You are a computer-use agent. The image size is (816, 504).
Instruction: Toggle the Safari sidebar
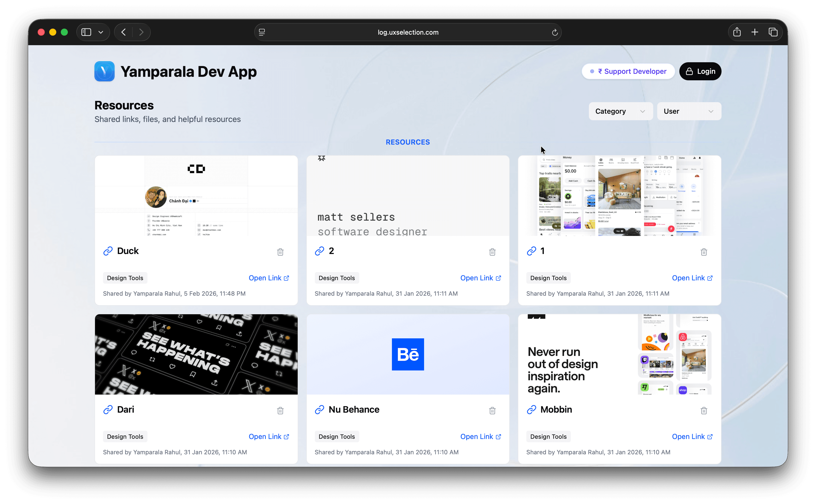pos(86,32)
